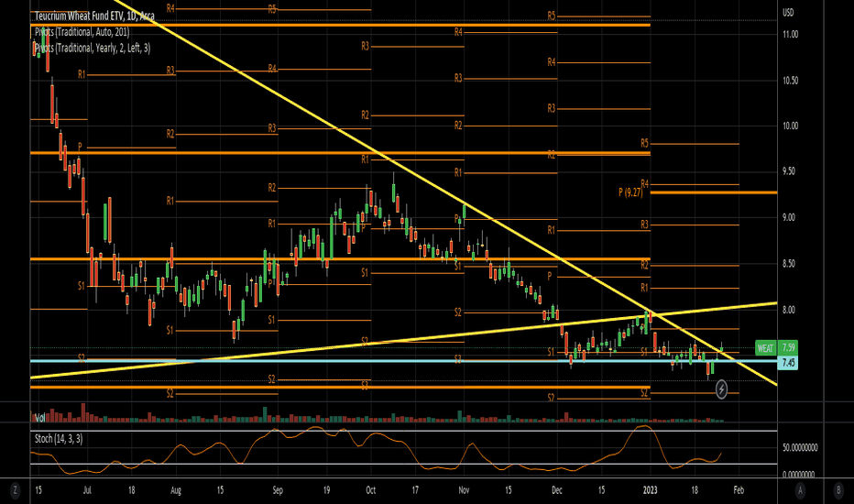Open the USD currency selector
The width and height of the screenshot is (854, 504).
tap(787, 13)
